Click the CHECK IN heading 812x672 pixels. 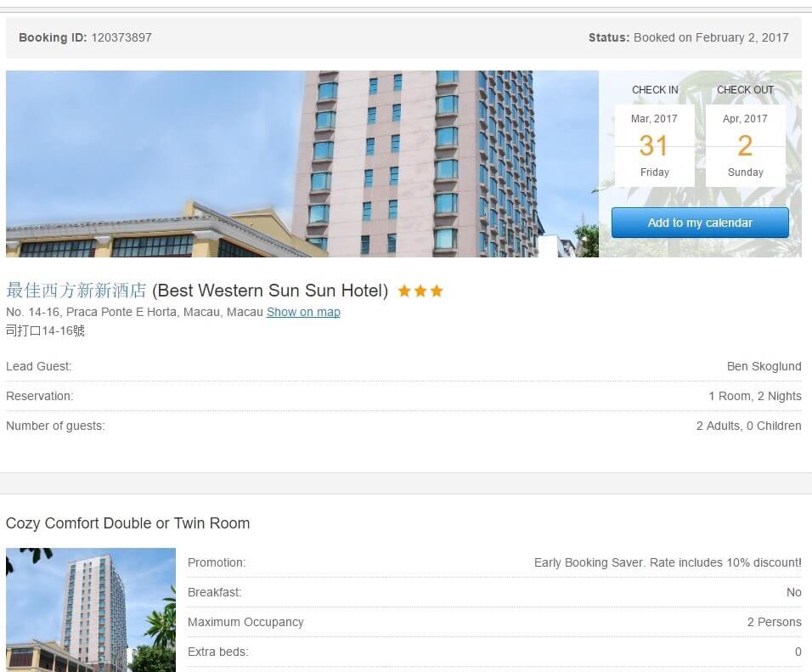click(x=655, y=90)
